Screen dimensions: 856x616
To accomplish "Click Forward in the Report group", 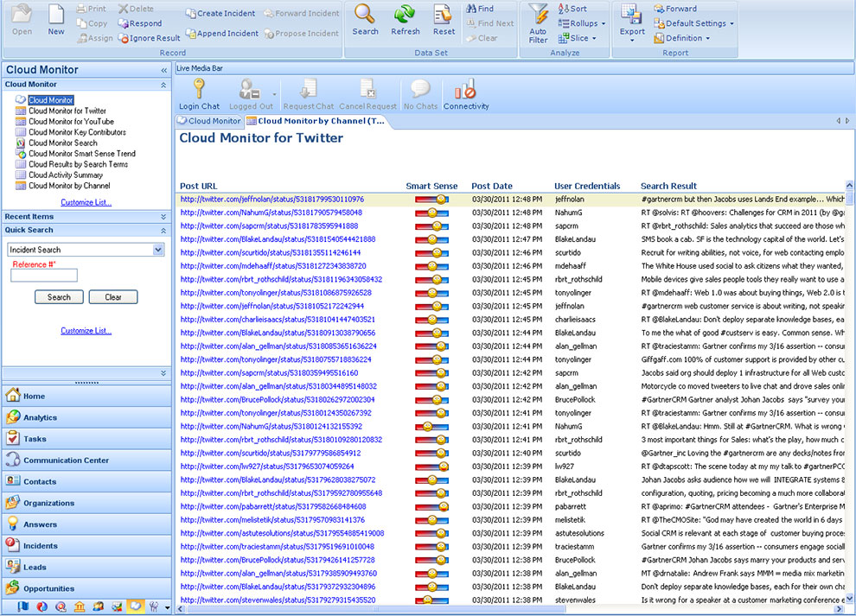I will (x=675, y=9).
